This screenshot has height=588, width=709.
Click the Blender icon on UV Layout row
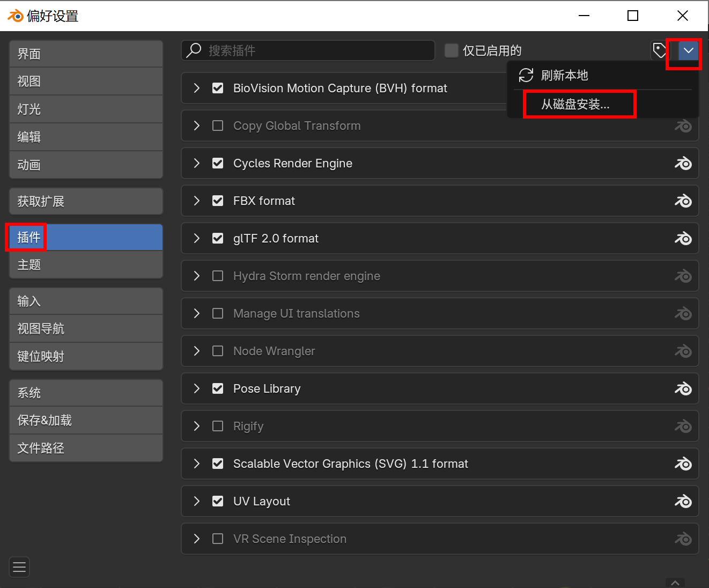tap(683, 501)
